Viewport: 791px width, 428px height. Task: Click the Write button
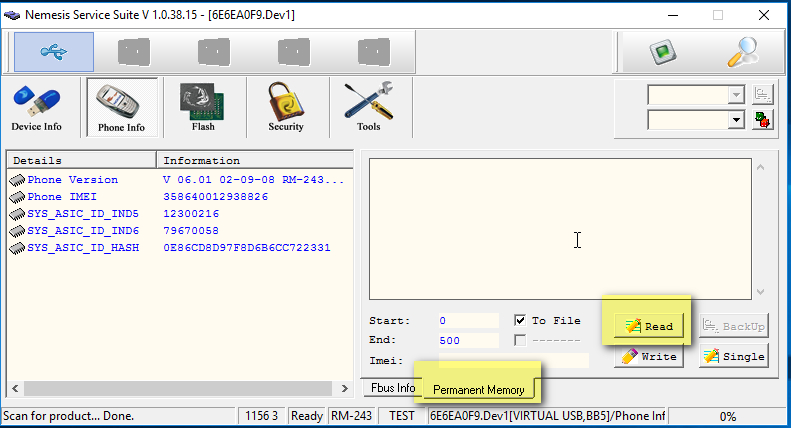(649, 356)
